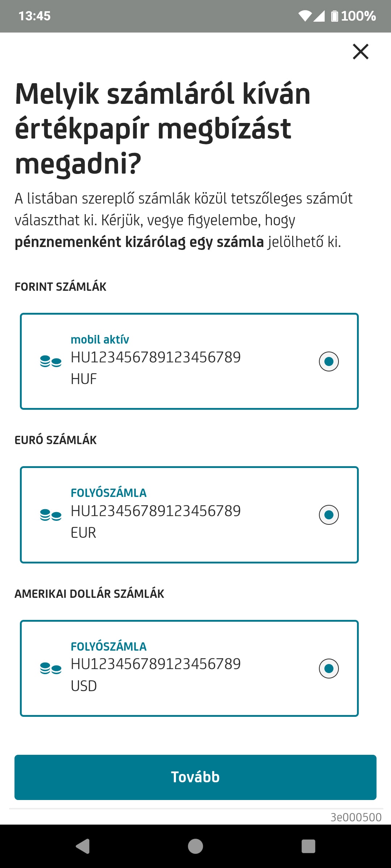Tap the clock in the status bar

pos(34,16)
